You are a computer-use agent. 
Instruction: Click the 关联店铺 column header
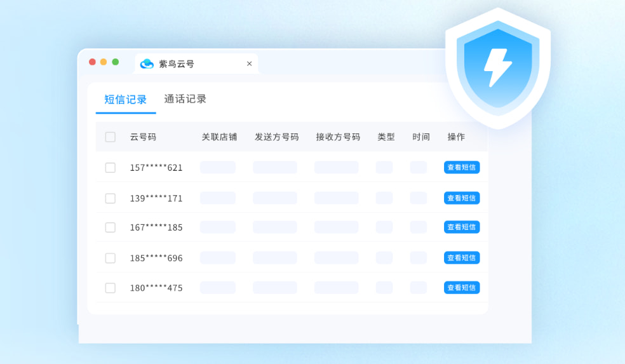pos(219,137)
